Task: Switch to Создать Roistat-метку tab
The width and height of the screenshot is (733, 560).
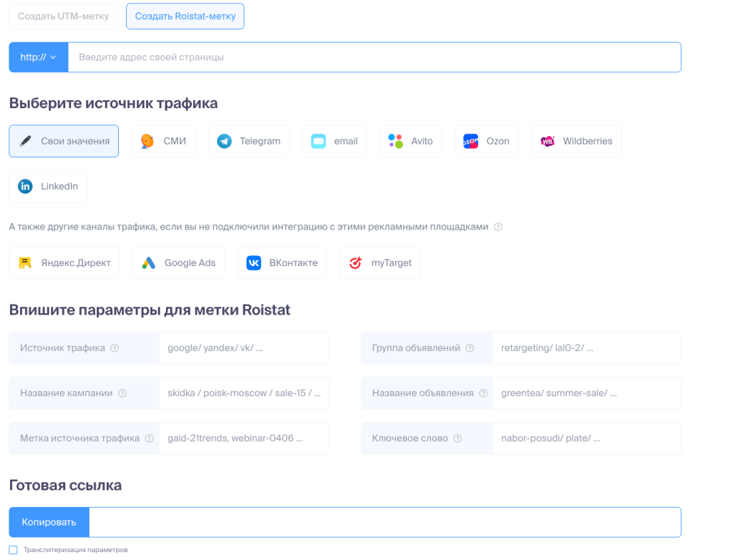Action: click(185, 16)
